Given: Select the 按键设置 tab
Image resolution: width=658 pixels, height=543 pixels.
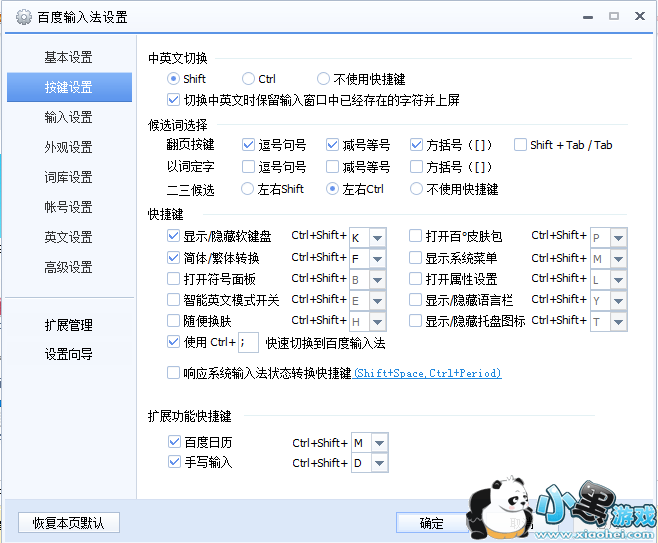Looking at the screenshot, I should coord(68,87).
